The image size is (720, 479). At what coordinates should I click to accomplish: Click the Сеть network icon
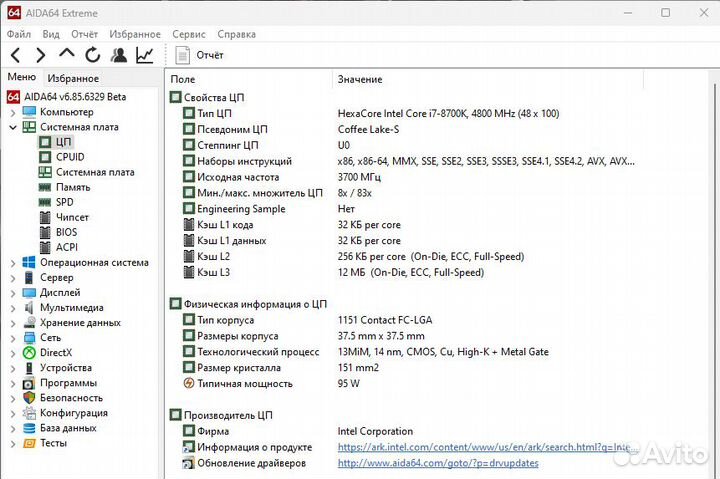(29, 338)
